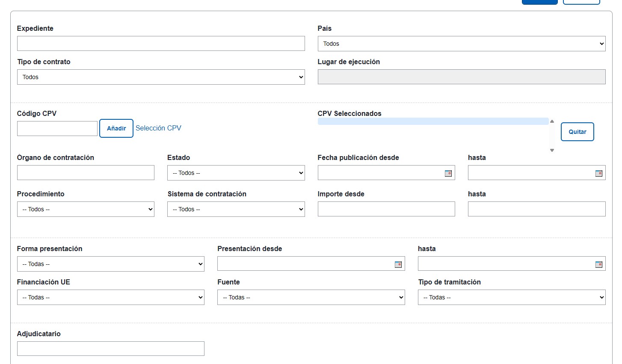
Task: Open calendar for Fecha publicación hasta
Action: coord(599,173)
